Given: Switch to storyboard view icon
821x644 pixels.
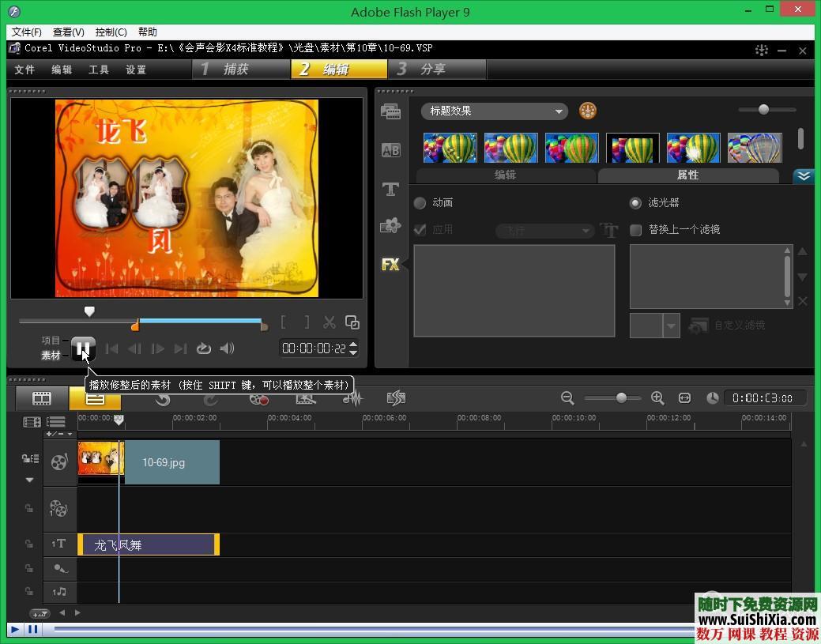Looking at the screenshot, I should tap(41, 399).
